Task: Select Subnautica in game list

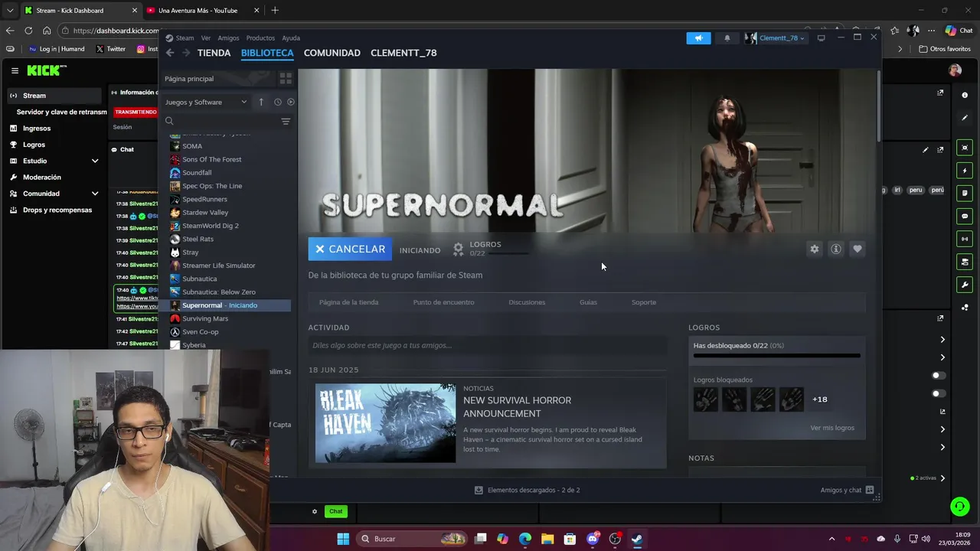Action: [x=199, y=279]
